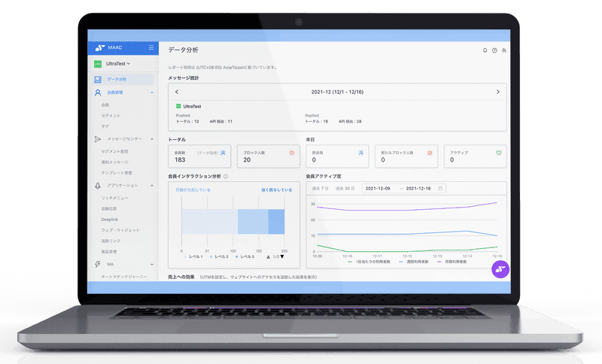The height and width of the screenshot is (364, 602).
Task: Toggle レベル 3 legend in interaction chart
Action: coord(245,256)
